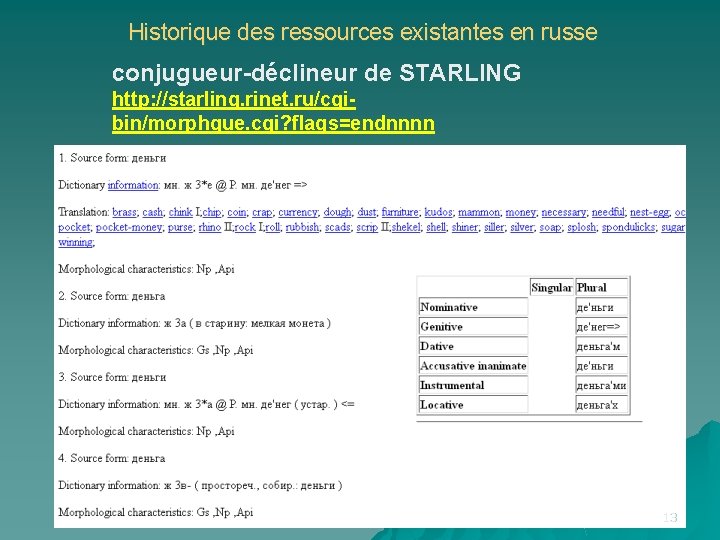
Task: Open the 'scads' translation link
Action: [338, 227]
